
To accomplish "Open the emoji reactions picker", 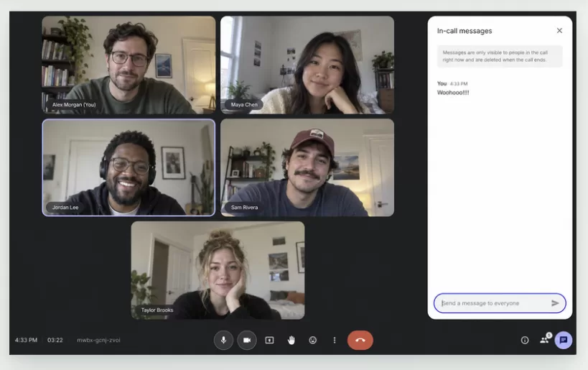I will [313, 340].
